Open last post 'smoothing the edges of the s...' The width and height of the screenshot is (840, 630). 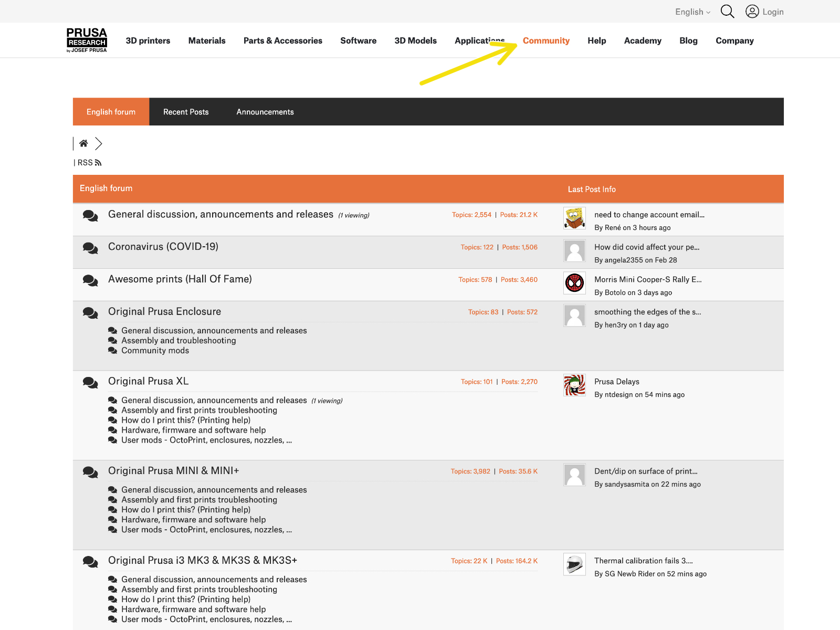[x=647, y=312]
